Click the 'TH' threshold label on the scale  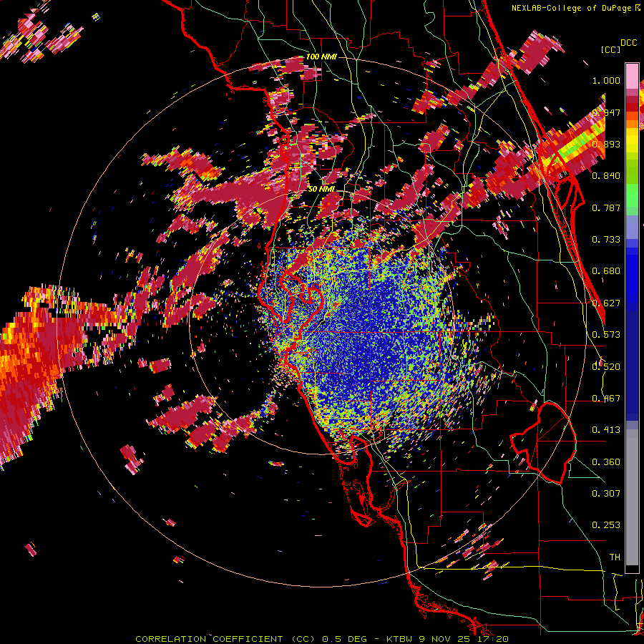tap(615, 557)
